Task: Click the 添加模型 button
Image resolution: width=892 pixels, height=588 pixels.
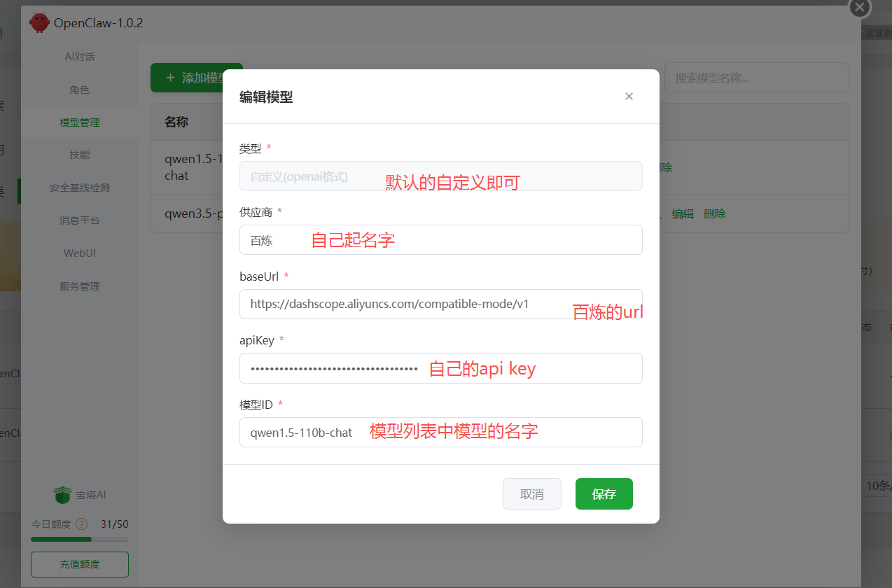Action: [196, 78]
